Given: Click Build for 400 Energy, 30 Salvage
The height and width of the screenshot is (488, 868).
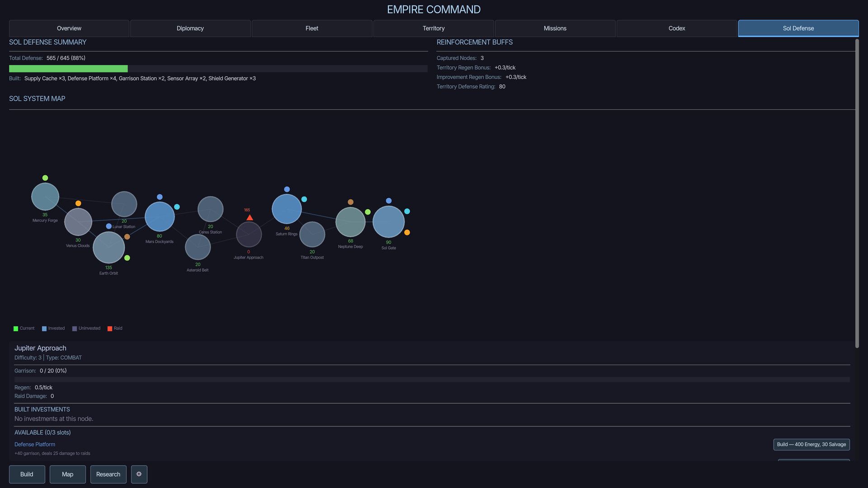Looking at the screenshot, I should [x=811, y=445].
